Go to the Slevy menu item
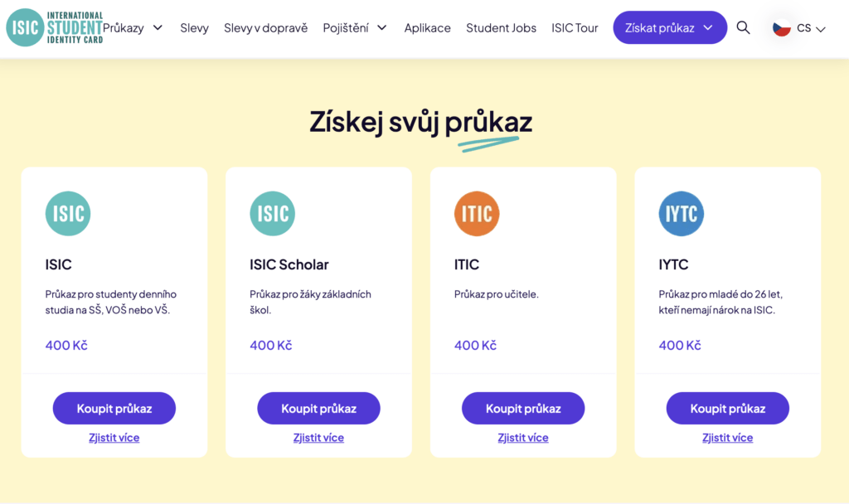Image resolution: width=849 pixels, height=504 pixels. tap(194, 28)
